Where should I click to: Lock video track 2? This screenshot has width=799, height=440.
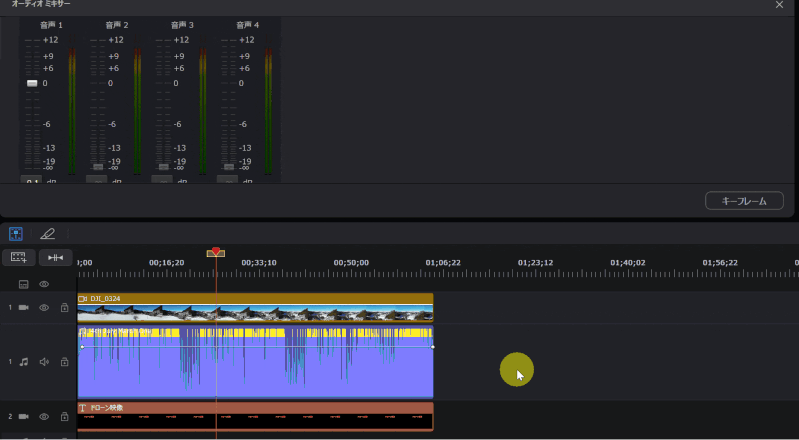64,416
